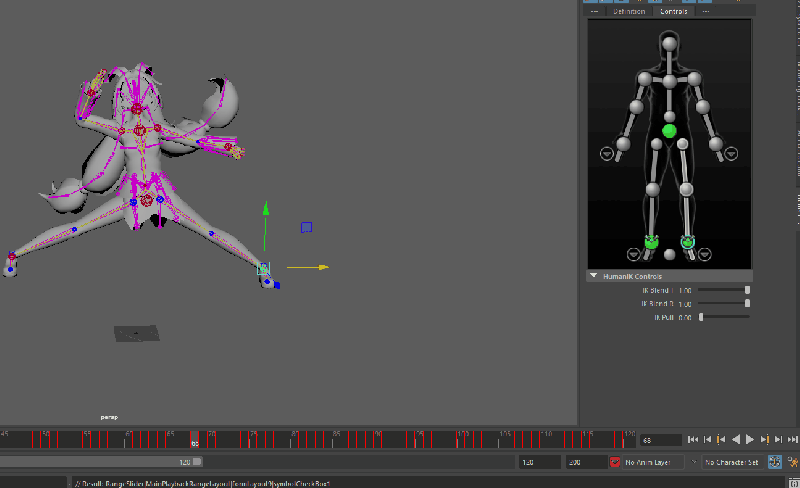Go to end of playback range
The height and width of the screenshot is (488, 800).
[792, 440]
